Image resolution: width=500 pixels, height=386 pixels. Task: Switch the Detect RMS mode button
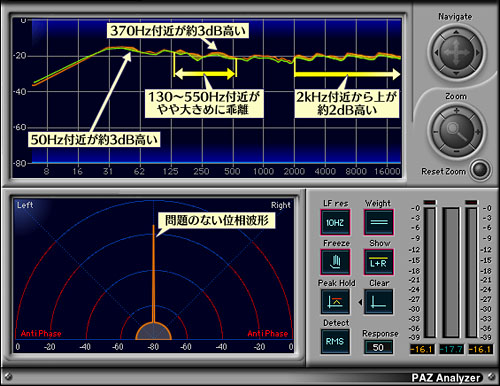pos(335,341)
